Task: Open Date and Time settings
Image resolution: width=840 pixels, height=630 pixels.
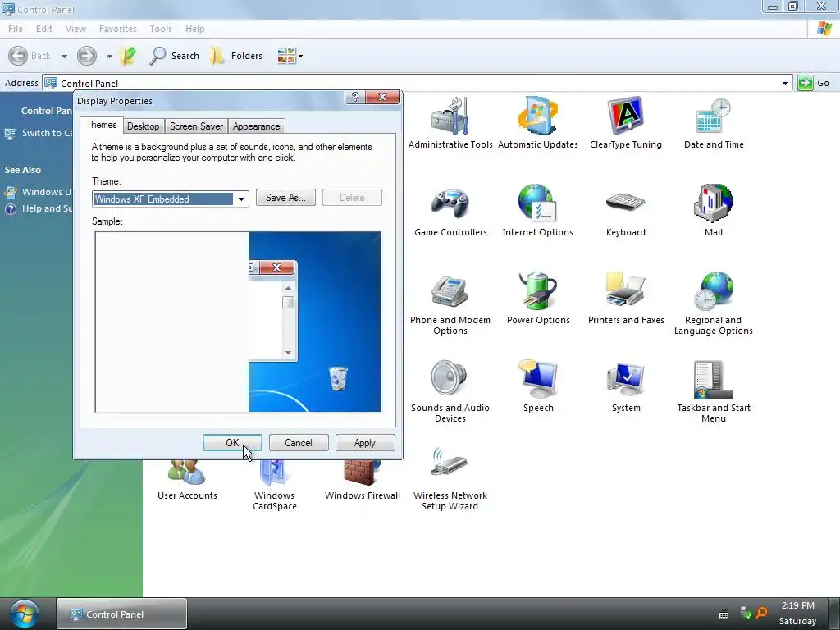Action: click(x=714, y=123)
